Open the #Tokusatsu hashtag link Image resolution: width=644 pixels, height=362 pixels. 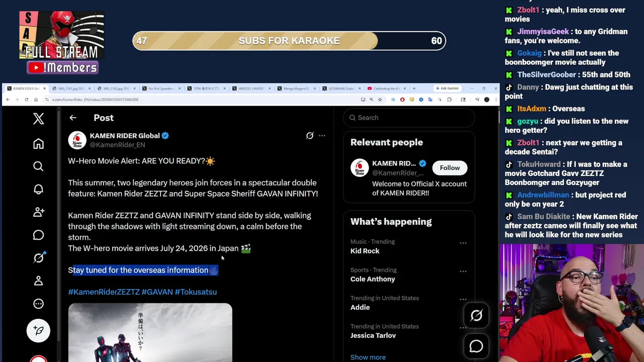click(x=196, y=292)
